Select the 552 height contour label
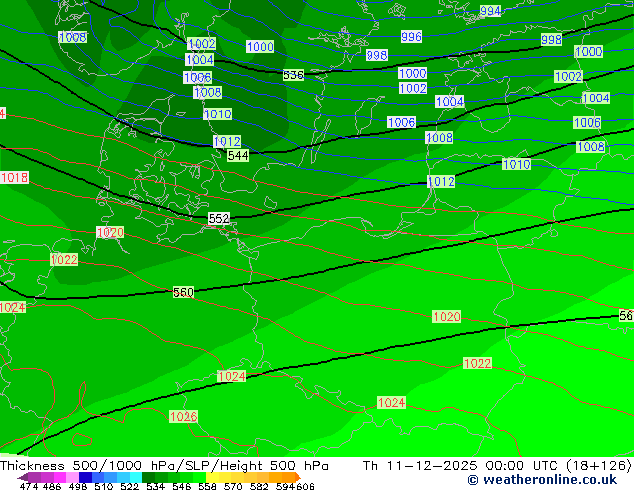 [x=219, y=218]
